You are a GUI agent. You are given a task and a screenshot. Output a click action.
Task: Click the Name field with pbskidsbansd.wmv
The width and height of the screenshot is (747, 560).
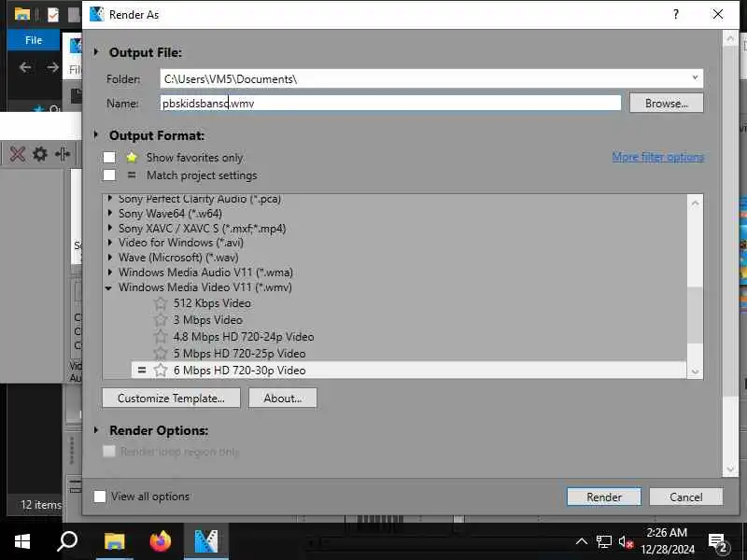pyautogui.click(x=390, y=103)
